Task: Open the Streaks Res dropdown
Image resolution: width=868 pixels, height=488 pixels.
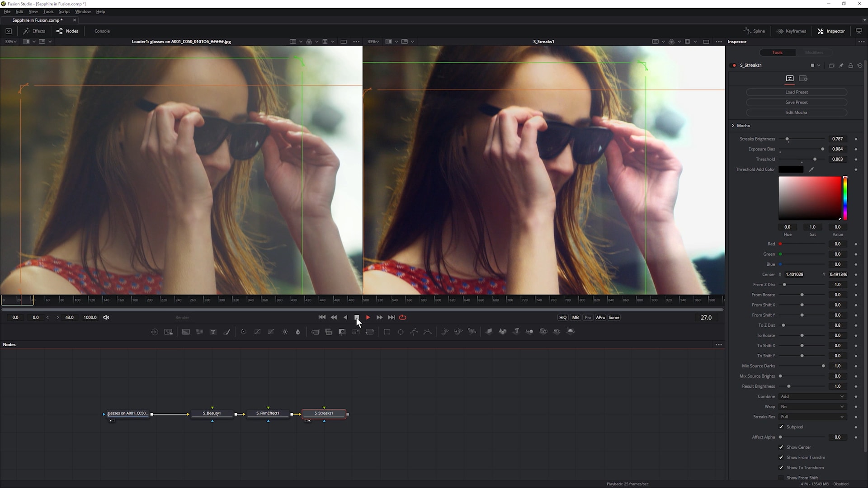Action: pos(812,417)
